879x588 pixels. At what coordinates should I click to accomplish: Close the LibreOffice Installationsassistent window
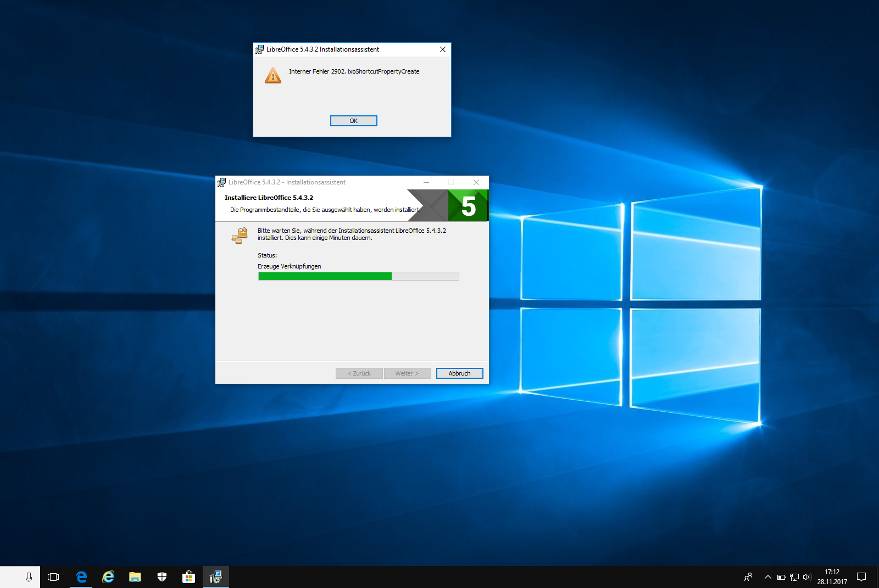coord(476,182)
